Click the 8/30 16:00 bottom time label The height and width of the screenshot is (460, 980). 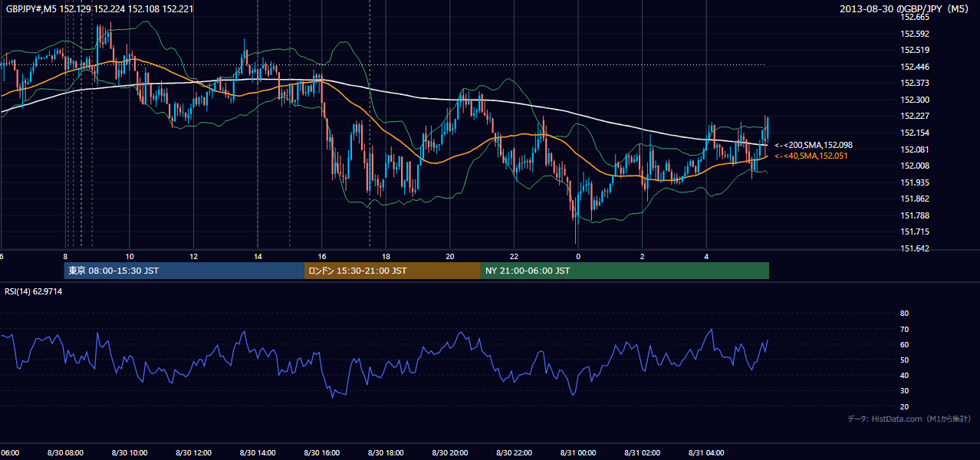pyautogui.click(x=321, y=452)
